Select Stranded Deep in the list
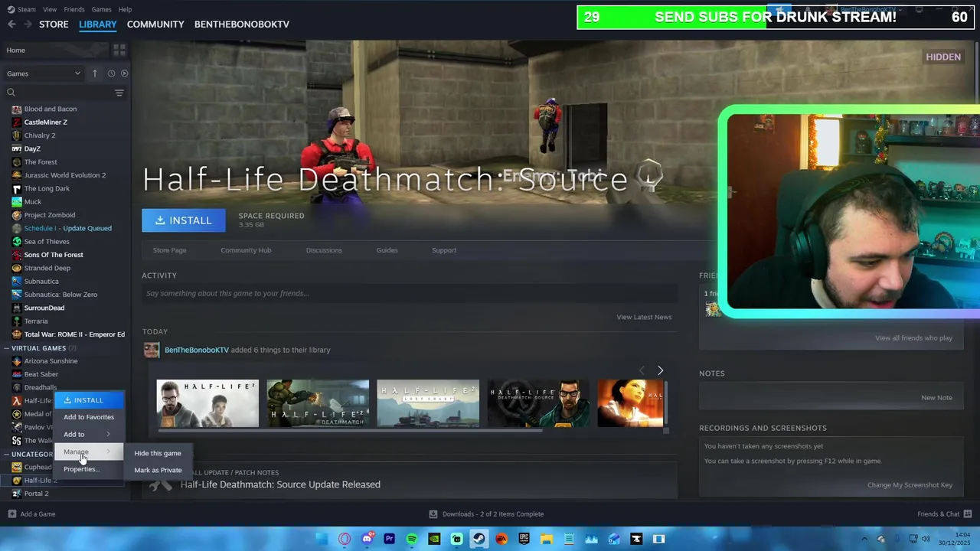Image resolution: width=980 pixels, height=551 pixels. [x=47, y=268]
